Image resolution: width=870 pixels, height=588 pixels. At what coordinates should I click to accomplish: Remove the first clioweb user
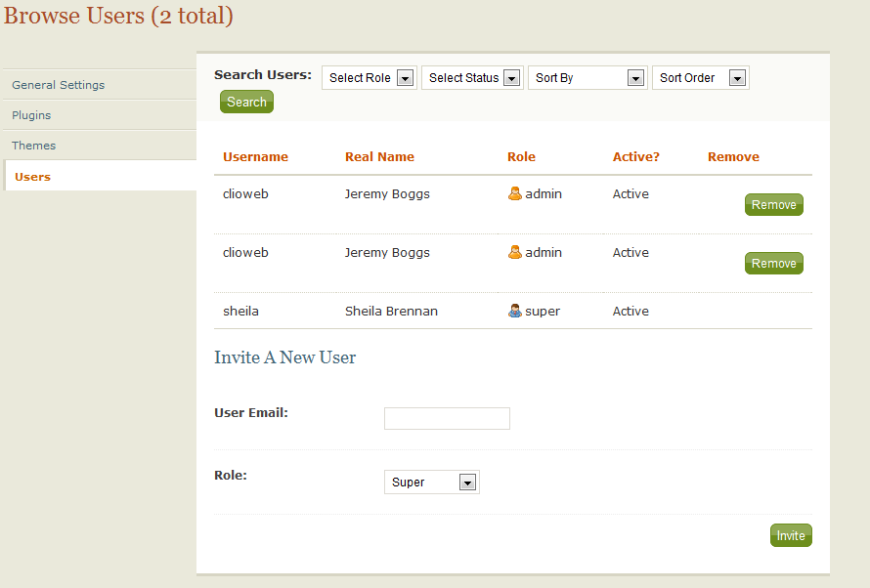coord(774,204)
